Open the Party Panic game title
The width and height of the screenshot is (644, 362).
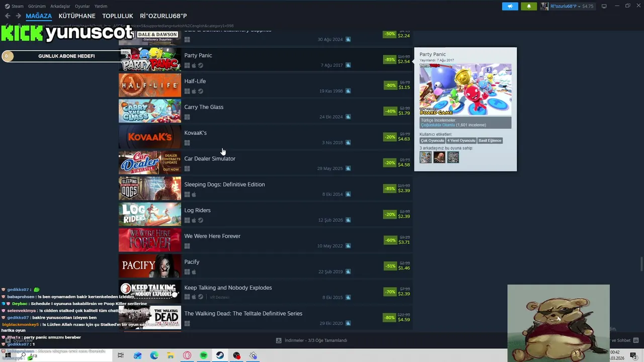[198, 55]
